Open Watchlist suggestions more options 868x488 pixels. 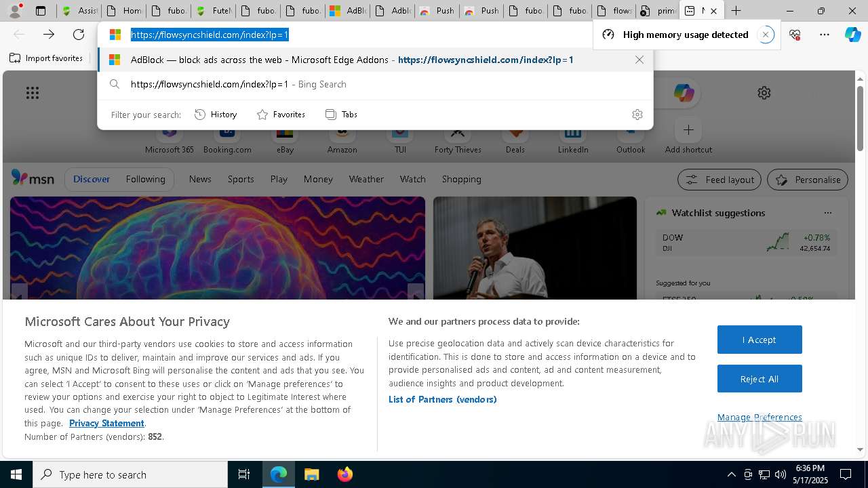click(x=827, y=213)
